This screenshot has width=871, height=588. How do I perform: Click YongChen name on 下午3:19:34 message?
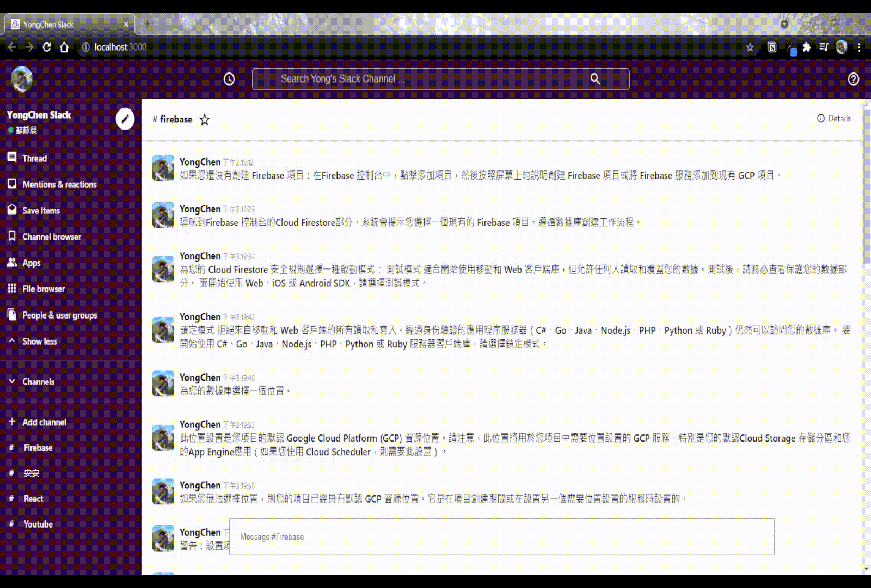pyautogui.click(x=200, y=256)
